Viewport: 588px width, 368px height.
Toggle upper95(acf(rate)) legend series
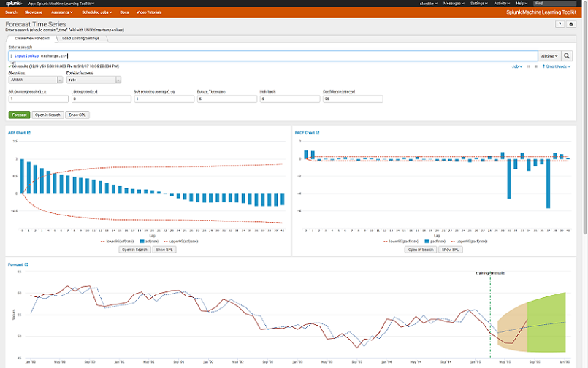tap(181, 242)
